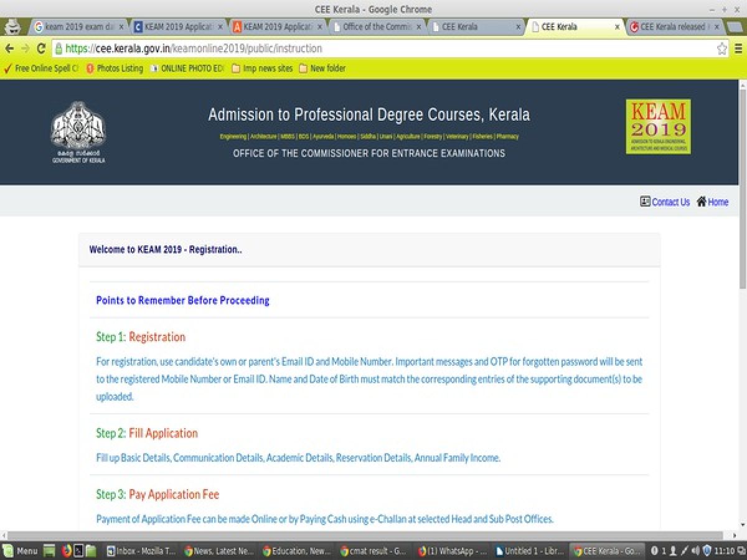The image size is (747, 560).
Task: Click the Contact Us card icon
Action: (x=645, y=202)
